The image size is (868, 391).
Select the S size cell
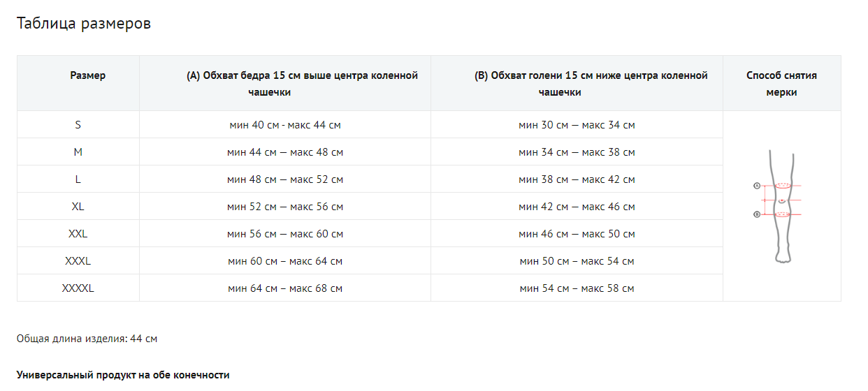point(78,125)
